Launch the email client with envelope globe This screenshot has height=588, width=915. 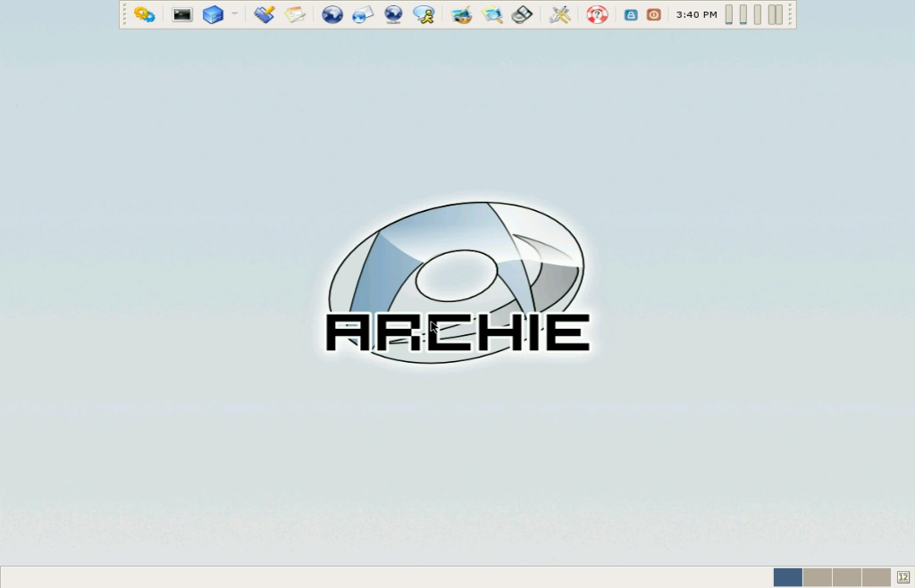pyautogui.click(x=361, y=14)
